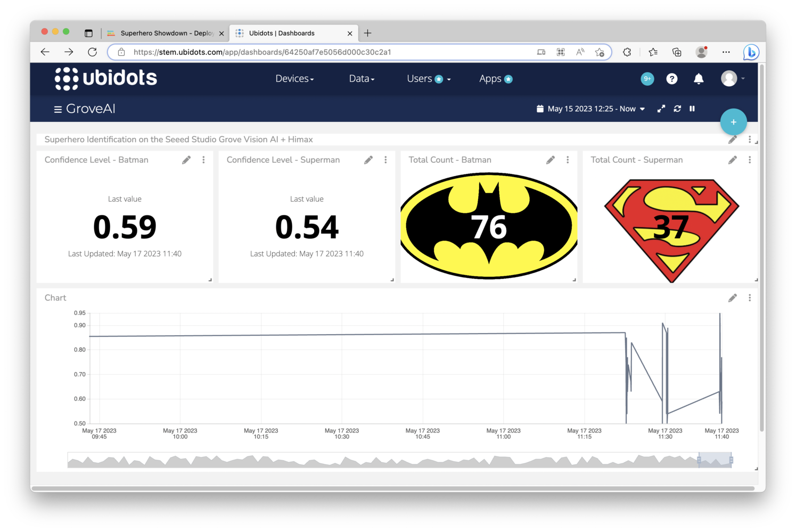Open options for Confidence Level - Superman widget

click(385, 160)
